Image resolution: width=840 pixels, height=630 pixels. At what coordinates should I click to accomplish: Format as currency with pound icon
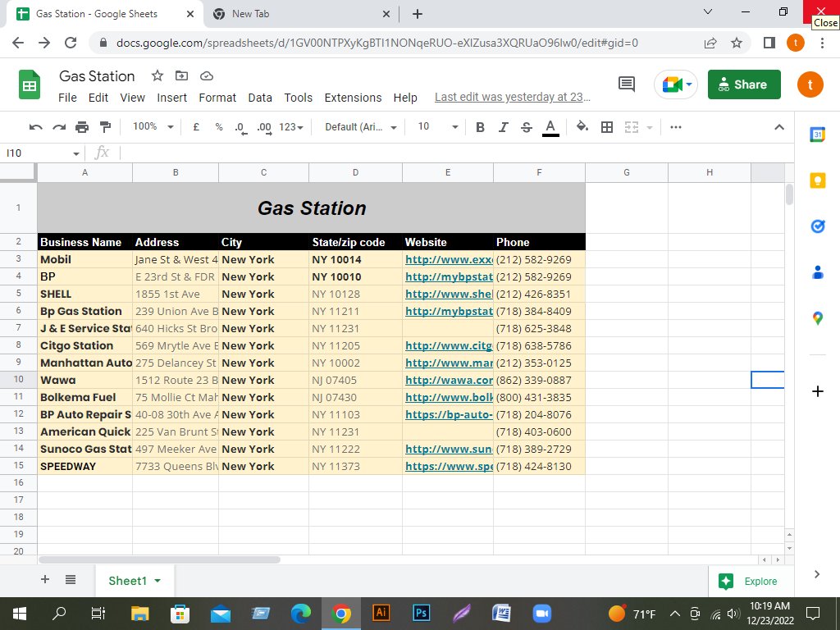196,127
